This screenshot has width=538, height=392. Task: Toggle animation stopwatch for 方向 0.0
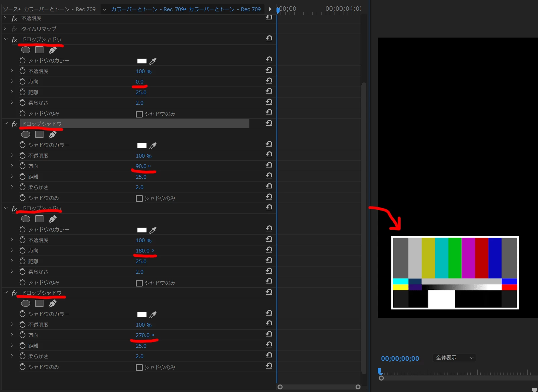(x=22, y=81)
